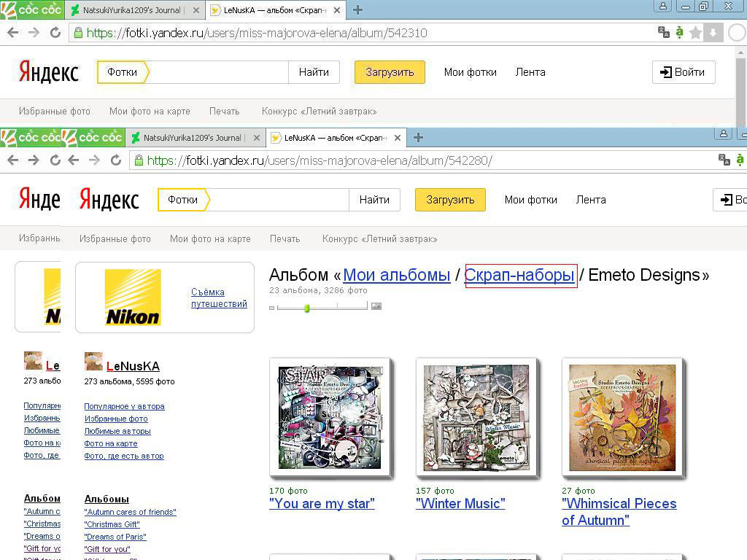The image size is (747, 560).
Task: Switch to LeNusKA album tab in front window
Action: [336, 138]
